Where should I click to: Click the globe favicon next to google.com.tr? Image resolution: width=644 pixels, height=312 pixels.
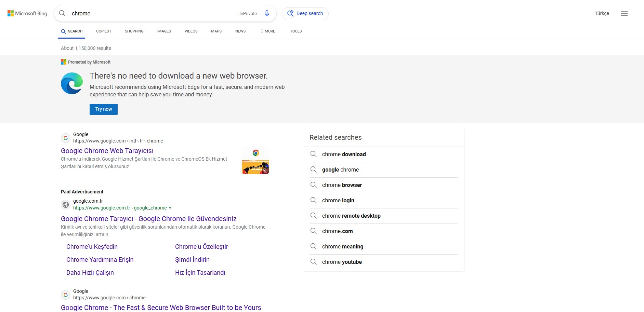pyautogui.click(x=66, y=205)
